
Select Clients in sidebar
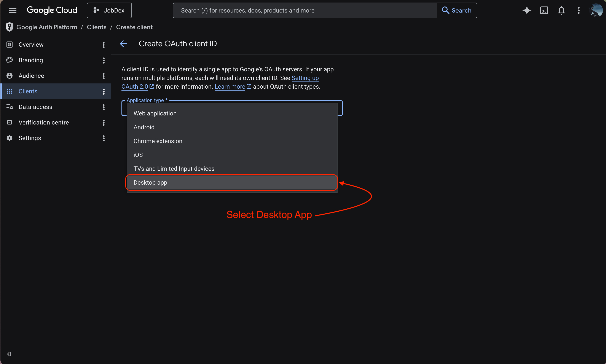55,91
